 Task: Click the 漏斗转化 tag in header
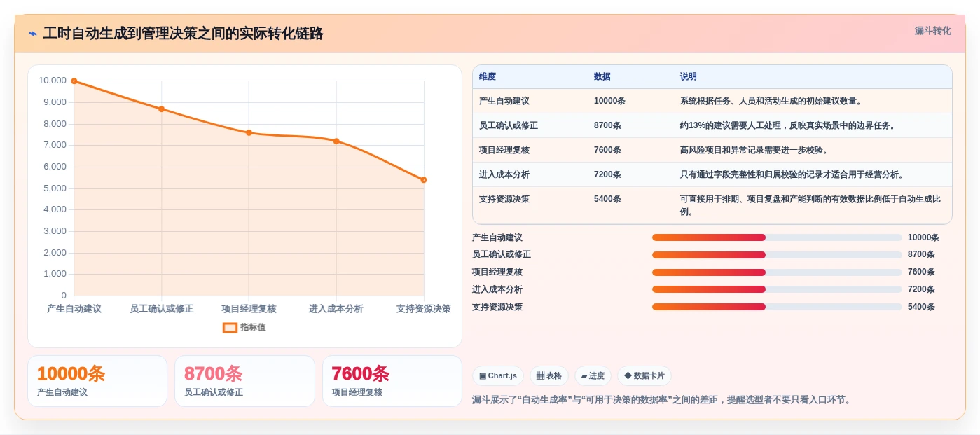point(932,31)
